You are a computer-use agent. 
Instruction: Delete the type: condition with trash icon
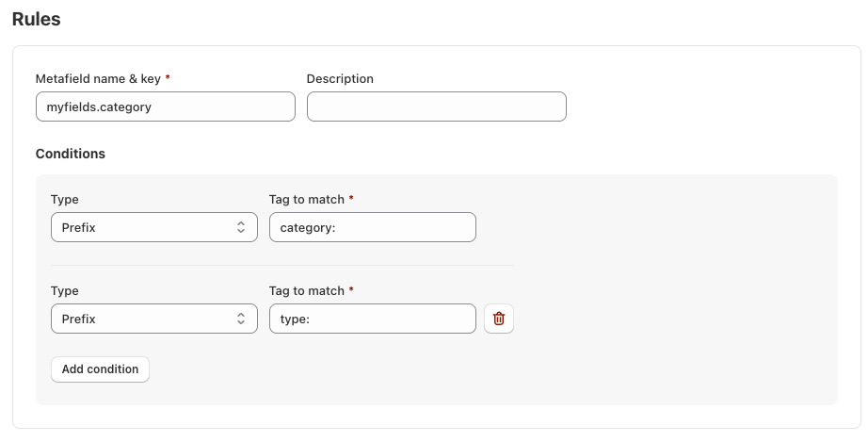tap(499, 319)
